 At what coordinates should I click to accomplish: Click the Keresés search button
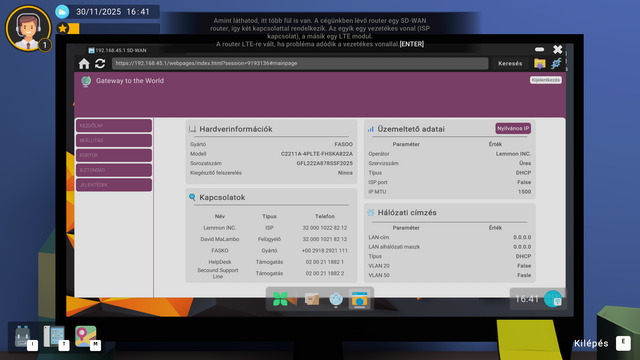click(510, 63)
